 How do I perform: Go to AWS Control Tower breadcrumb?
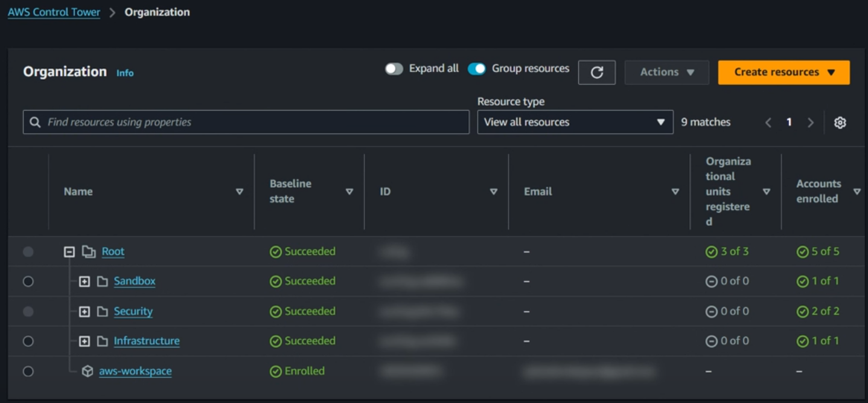pos(54,13)
